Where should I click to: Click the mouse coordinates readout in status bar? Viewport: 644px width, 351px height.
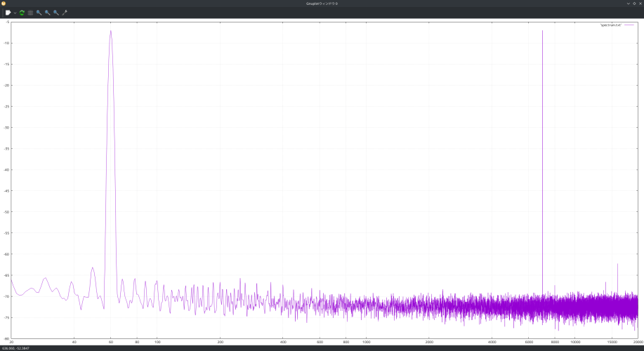click(x=15, y=348)
